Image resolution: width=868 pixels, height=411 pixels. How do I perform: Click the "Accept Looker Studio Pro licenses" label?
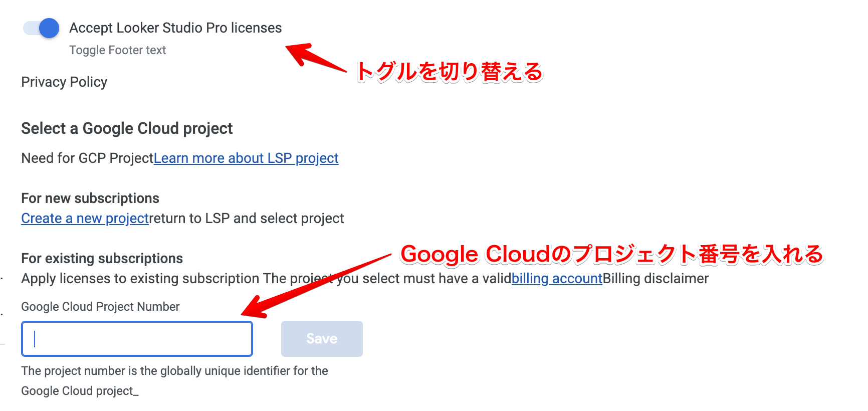[175, 28]
